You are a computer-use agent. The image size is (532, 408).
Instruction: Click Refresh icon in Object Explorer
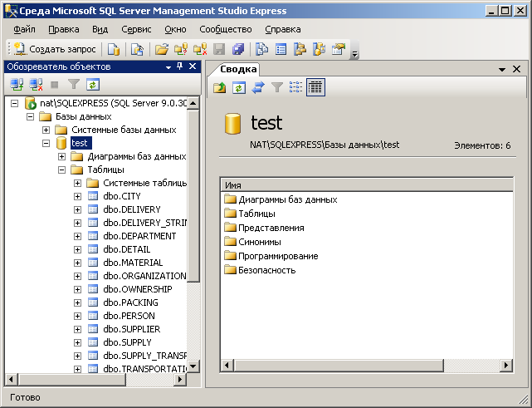[93, 85]
